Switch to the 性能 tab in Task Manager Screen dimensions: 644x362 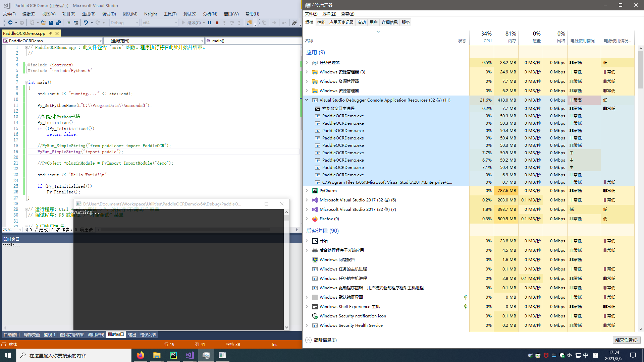tap(321, 22)
